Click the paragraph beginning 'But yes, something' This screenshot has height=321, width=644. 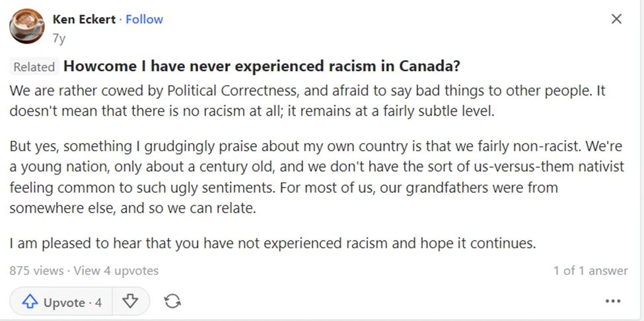click(316, 177)
